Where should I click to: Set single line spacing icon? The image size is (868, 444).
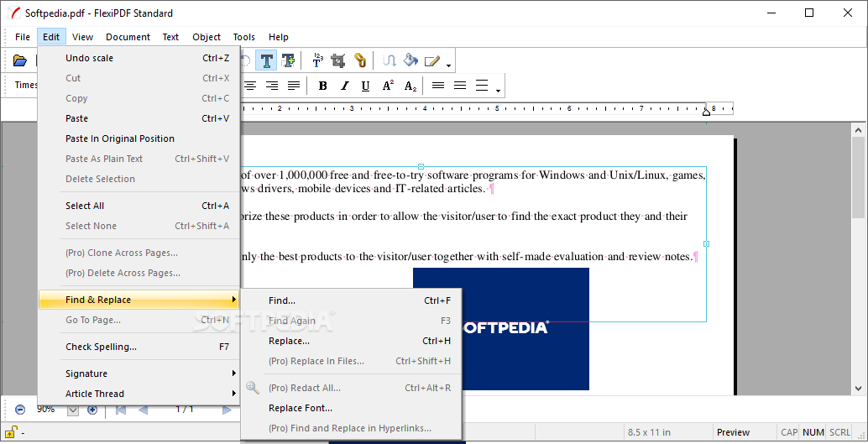438,86
